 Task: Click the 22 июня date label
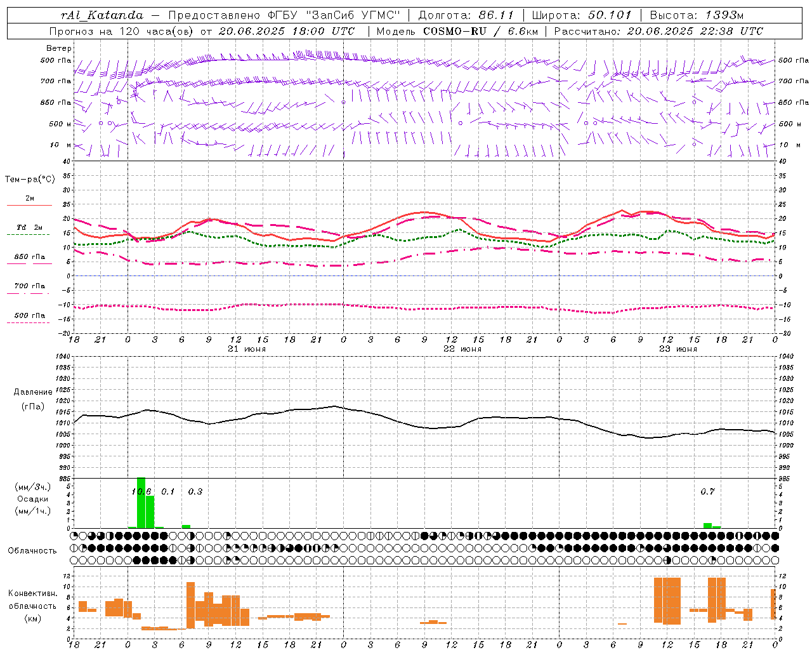(x=462, y=349)
